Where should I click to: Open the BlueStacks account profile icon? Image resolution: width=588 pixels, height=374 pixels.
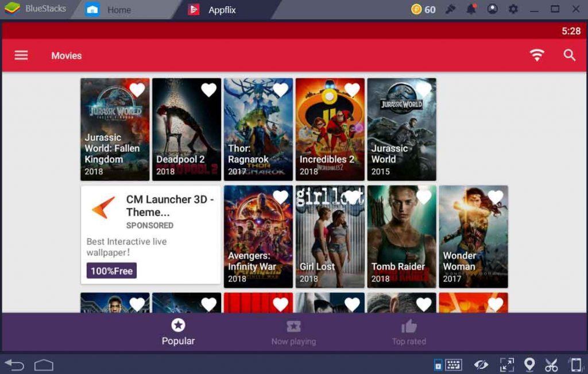click(492, 9)
